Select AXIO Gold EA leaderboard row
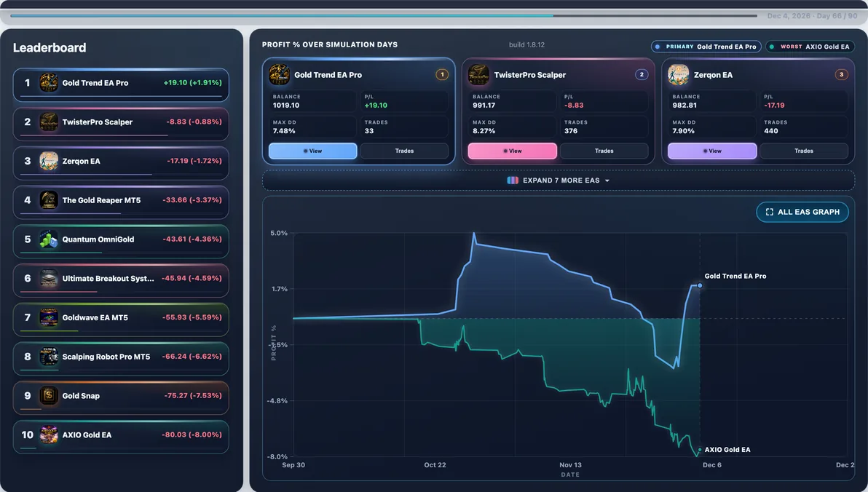This screenshot has height=492, width=868. (121, 437)
